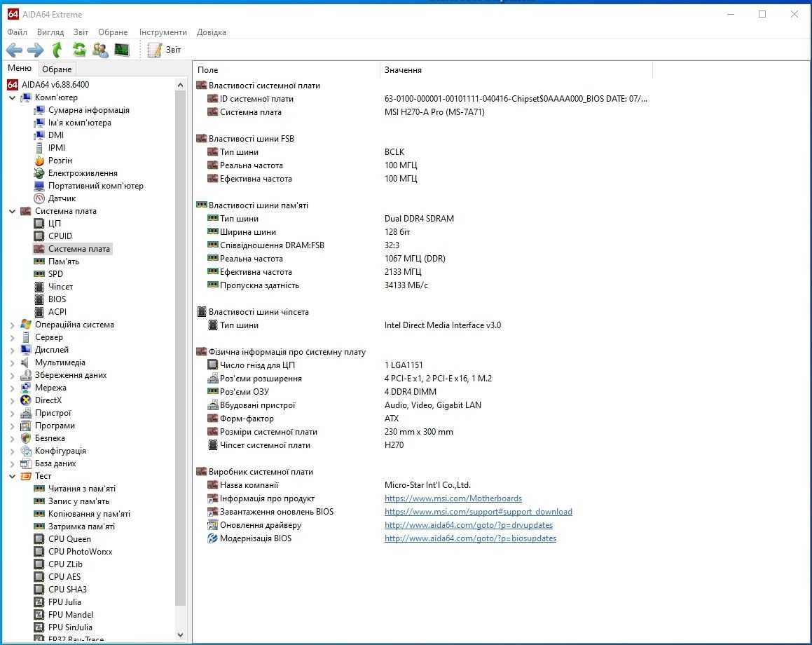Refresh the page with green arrows icon
The width and height of the screenshot is (812, 645).
[79, 50]
